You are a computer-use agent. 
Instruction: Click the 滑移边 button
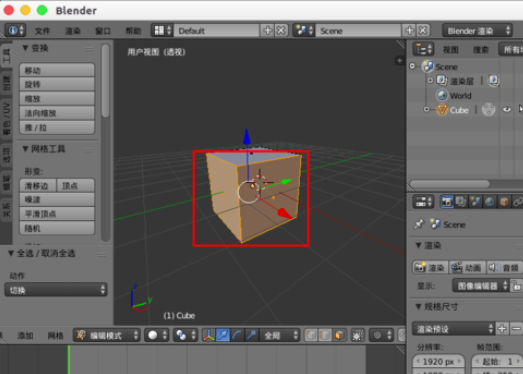pyautogui.click(x=38, y=185)
